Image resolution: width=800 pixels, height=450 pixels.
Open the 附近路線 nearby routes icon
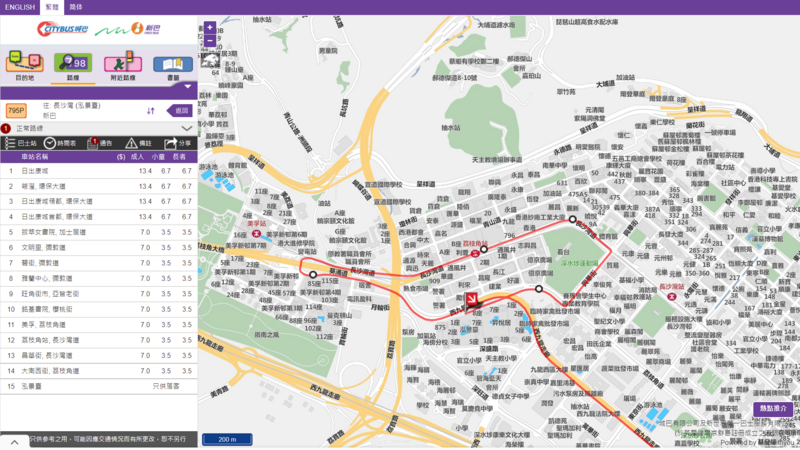point(123,65)
